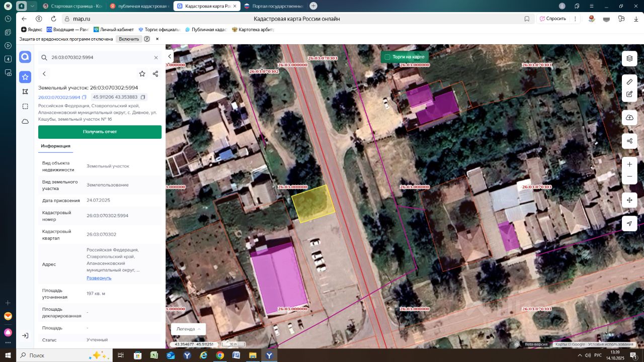Copy the cadastral number 26:03:070302:5994
The height and width of the screenshot is (362, 644).
[85, 97]
